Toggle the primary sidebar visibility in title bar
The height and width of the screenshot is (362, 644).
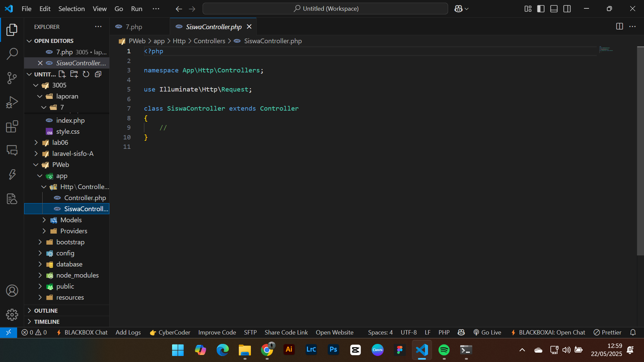[x=541, y=9]
